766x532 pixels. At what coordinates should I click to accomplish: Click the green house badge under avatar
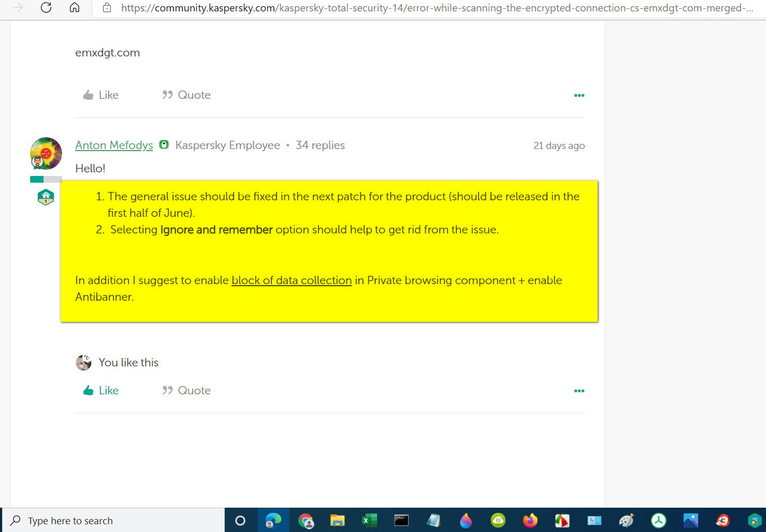(46, 197)
